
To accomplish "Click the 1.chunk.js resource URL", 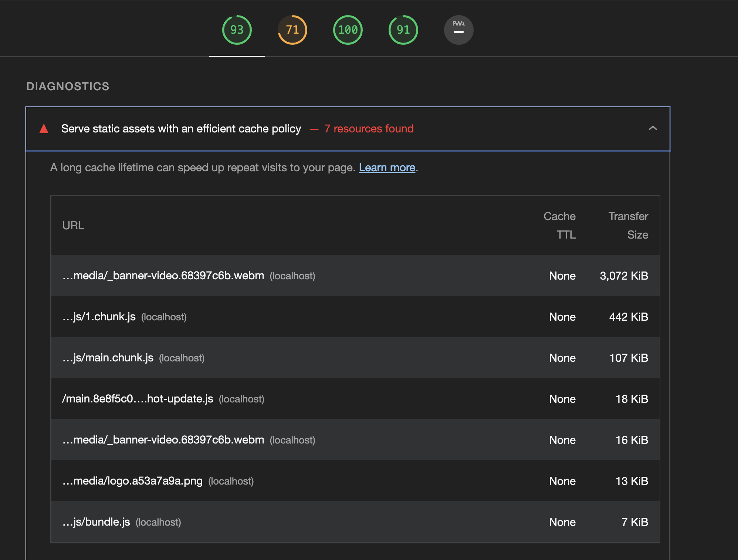I will tap(99, 317).
